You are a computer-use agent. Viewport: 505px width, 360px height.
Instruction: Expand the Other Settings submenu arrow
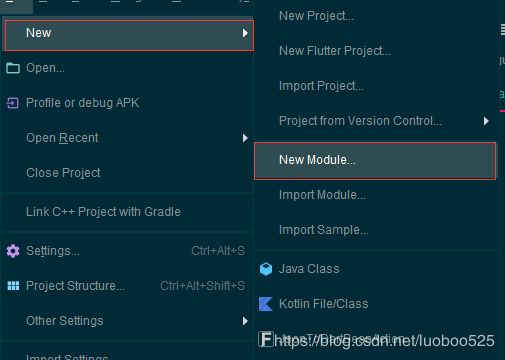[245, 321]
